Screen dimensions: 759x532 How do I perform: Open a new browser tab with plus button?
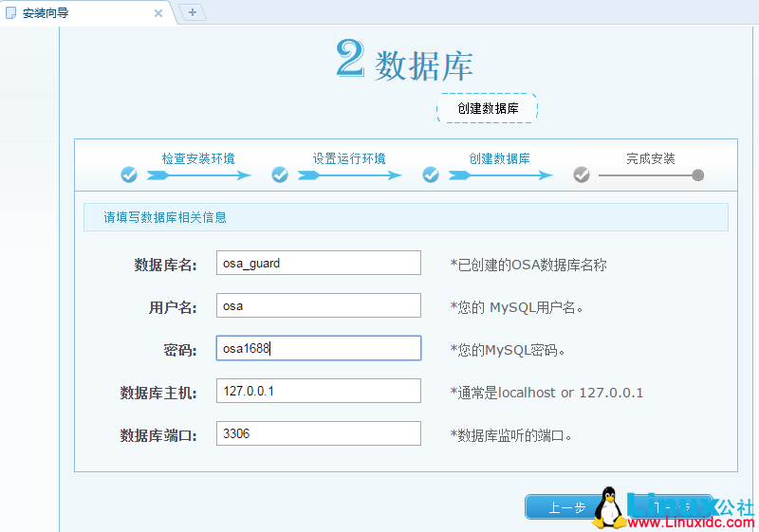coord(193,12)
